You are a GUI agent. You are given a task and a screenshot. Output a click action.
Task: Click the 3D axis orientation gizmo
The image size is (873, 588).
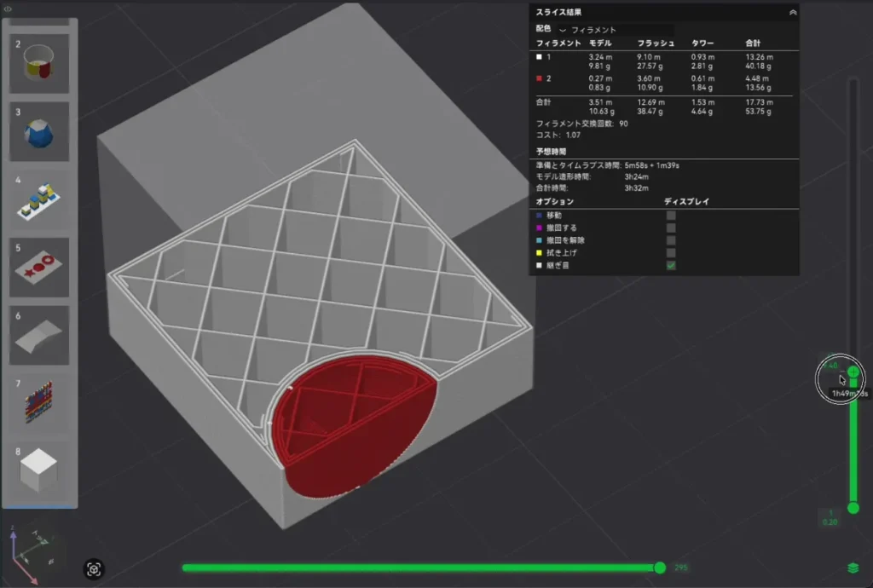coord(31,554)
